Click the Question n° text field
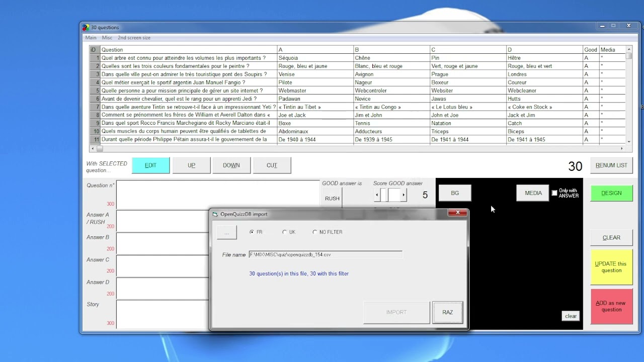 (218, 195)
